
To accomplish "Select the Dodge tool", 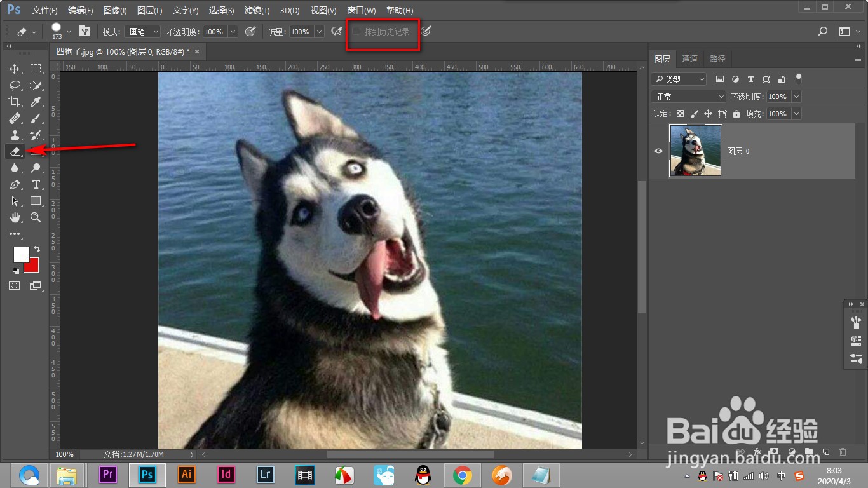I will click(x=36, y=168).
